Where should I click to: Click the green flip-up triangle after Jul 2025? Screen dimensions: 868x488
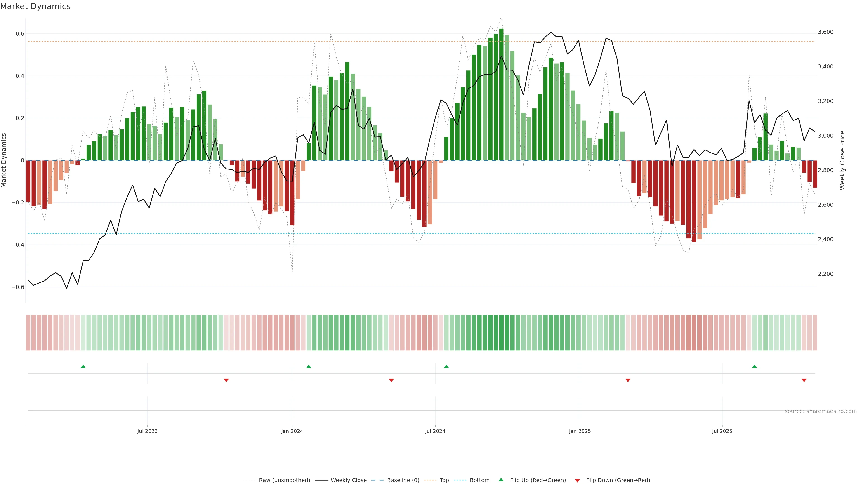pyautogui.click(x=755, y=366)
